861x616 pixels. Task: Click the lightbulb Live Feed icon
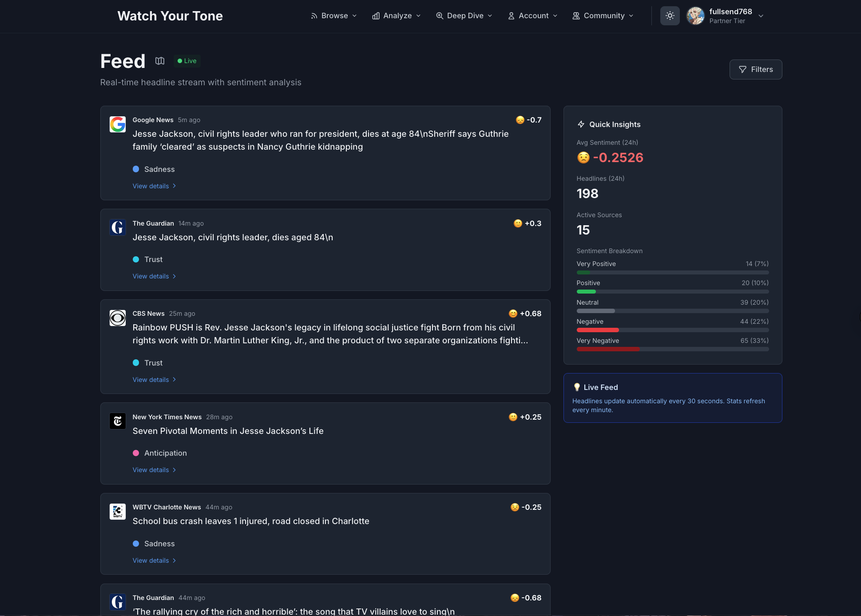pyautogui.click(x=577, y=387)
